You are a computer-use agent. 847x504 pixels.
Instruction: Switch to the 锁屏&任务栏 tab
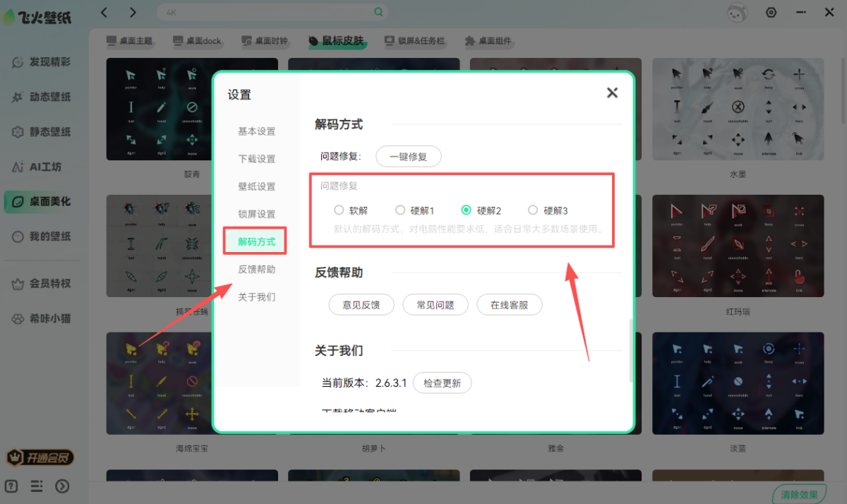414,41
